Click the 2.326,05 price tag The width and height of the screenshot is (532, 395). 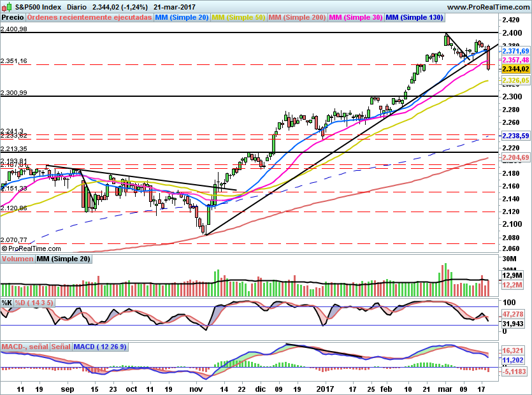[515, 80]
